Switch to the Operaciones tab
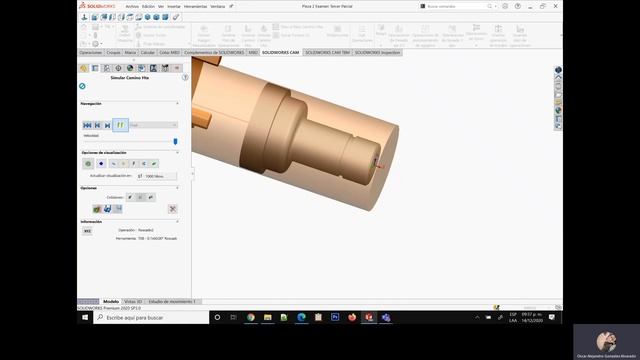 [x=91, y=53]
